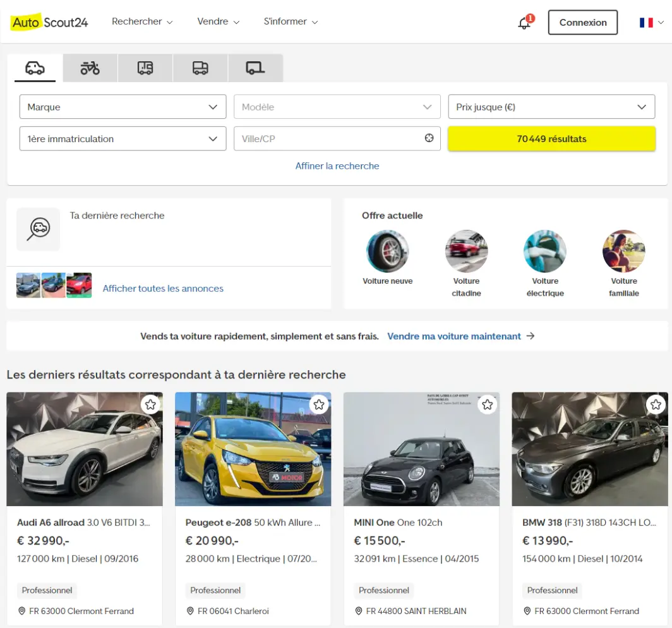Click the price € 13 990,-

(548, 541)
